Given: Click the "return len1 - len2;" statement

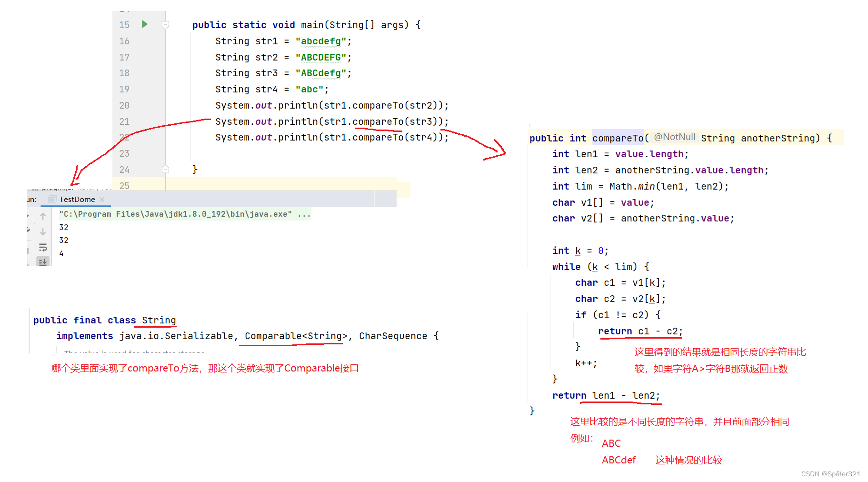Looking at the screenshot, I should [x=606, y=396].
